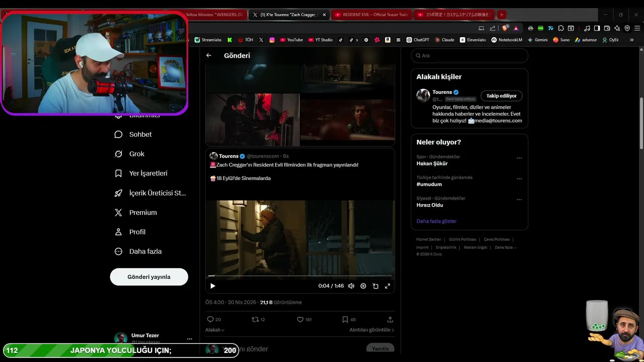The height and width of the screenshot is (362, 644).
Task: Switch to Japanese コラボ限定 YouTube tab
Action: (455, 15)
